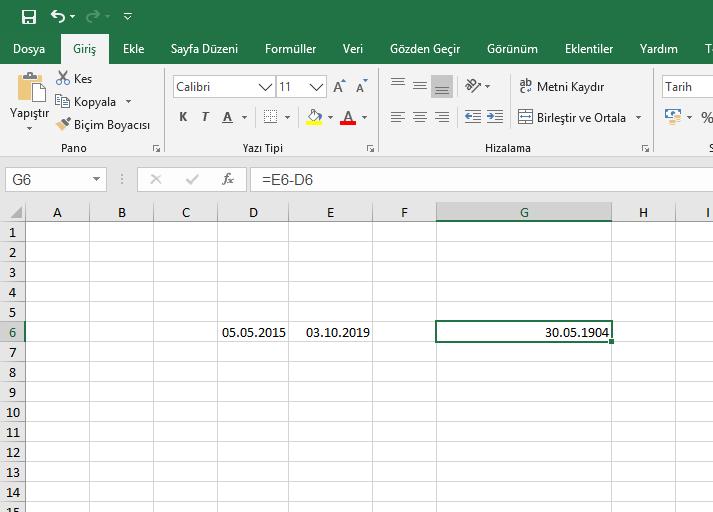Viewport: 713px width, 512px height.
Task: Toggle bold with the K button
Action: click(183, 117)
